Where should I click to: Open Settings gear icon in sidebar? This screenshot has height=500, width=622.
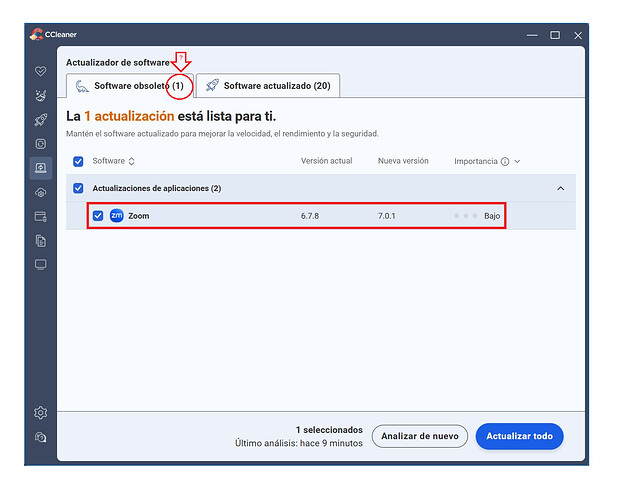point(40,413)
